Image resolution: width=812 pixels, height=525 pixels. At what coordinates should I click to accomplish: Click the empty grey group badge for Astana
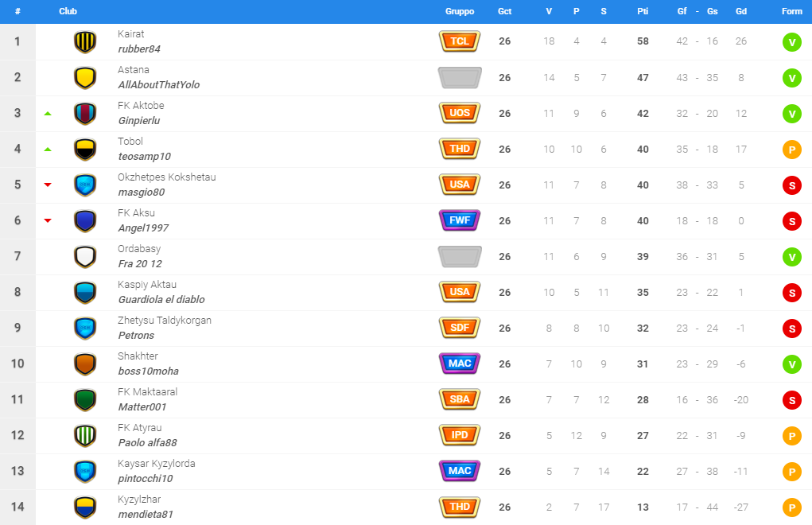460,78
